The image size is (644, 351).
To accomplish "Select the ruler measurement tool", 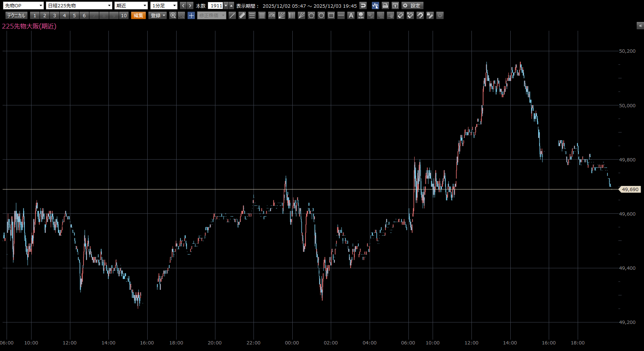I will [242, 15].
